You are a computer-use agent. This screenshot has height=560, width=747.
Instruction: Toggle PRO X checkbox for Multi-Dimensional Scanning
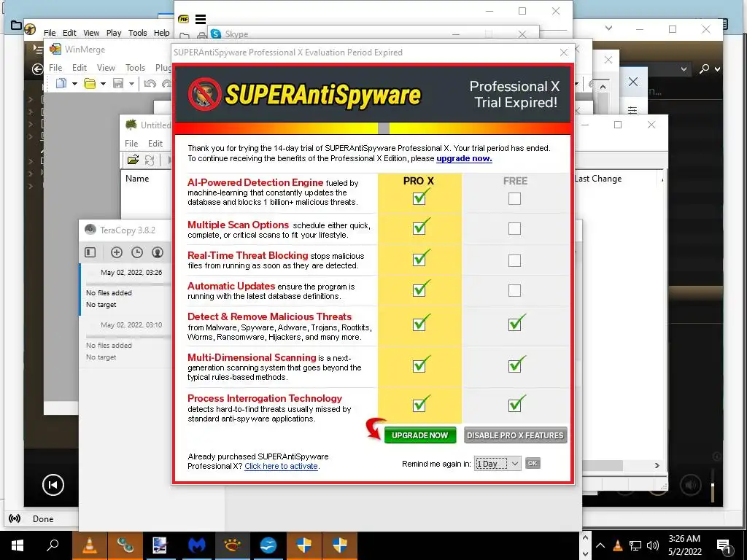[419, 366]
